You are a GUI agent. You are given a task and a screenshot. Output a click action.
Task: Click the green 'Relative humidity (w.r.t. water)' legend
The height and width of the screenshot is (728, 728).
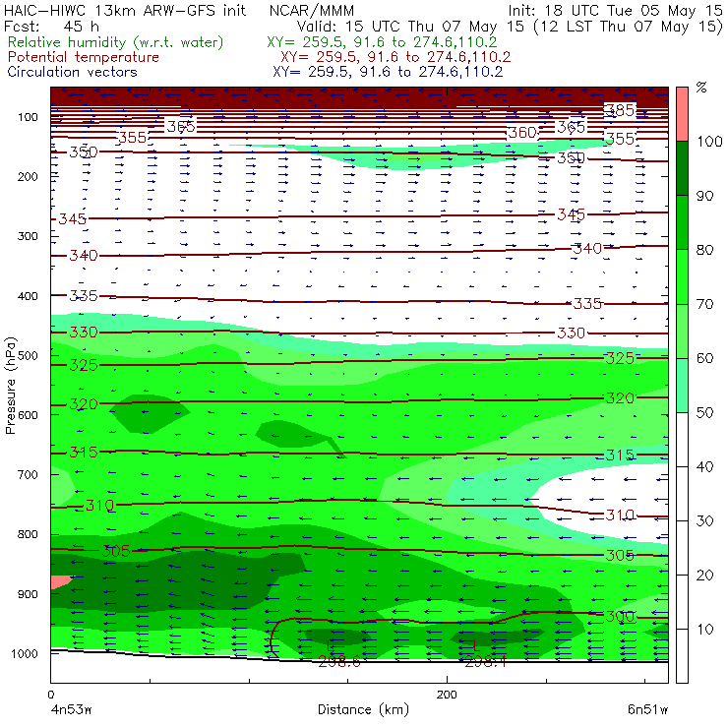(x=116, y=42)
